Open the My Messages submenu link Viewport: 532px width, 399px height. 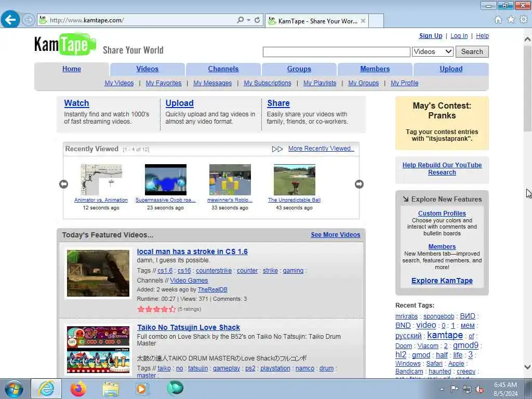pos(212,83)
